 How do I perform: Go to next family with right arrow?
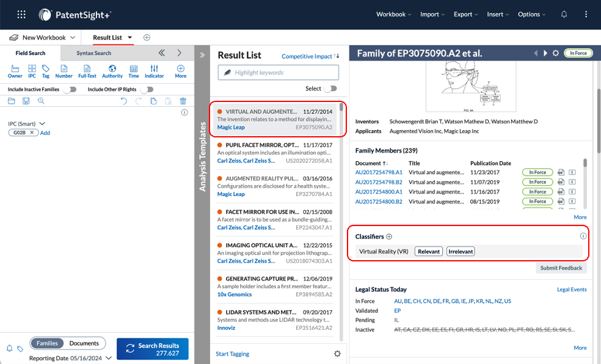pos(545,53)
